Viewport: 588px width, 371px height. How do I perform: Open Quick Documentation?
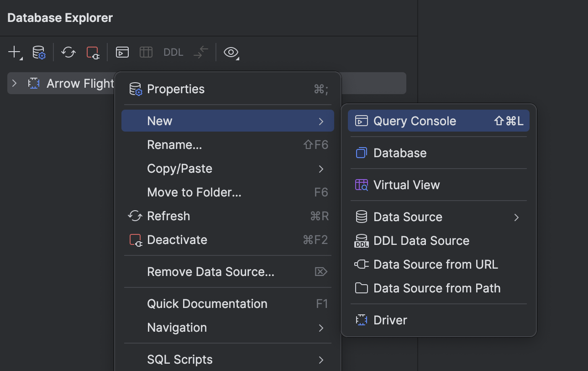(207, 303)
